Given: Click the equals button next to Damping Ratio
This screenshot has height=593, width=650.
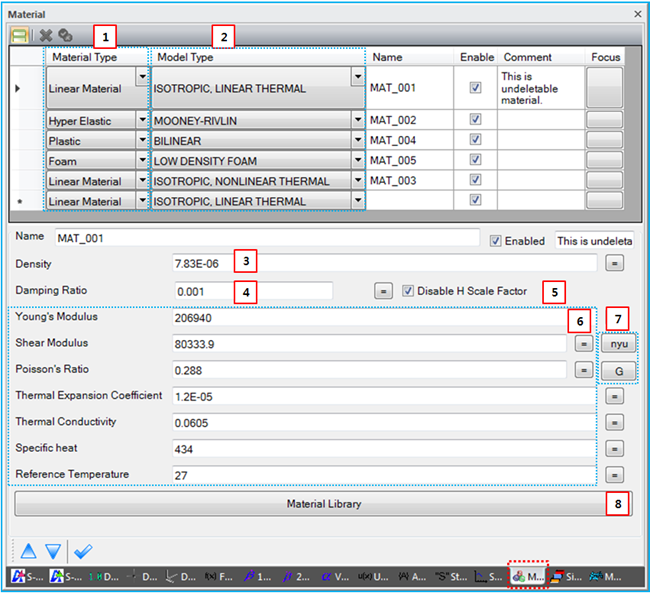Looking at the screenshot, I should [383, 291].
